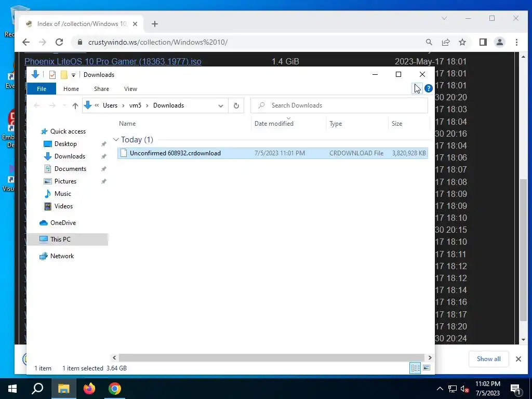Open OneDrive in navigation pane
532x399 pixels.
[x=63, y=223]
